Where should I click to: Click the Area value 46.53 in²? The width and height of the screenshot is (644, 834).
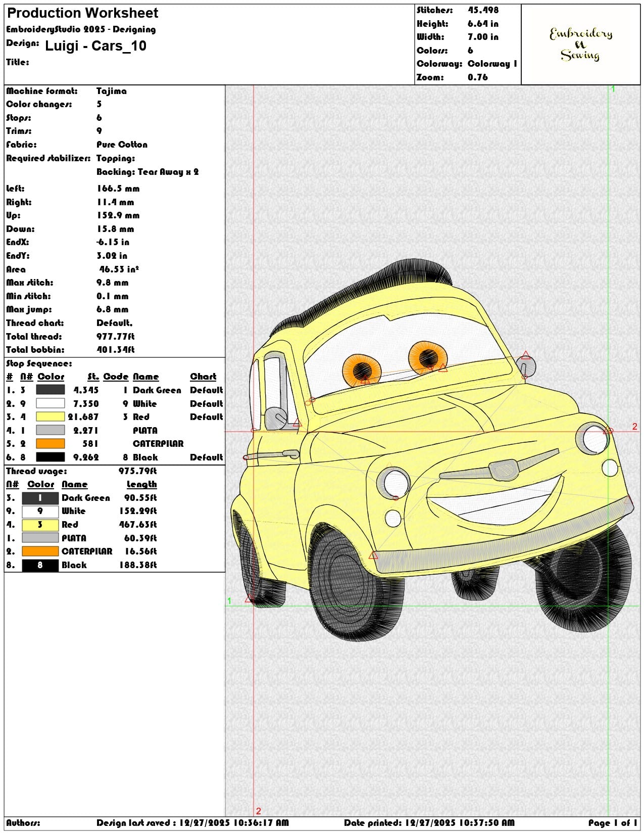point(119,269)
